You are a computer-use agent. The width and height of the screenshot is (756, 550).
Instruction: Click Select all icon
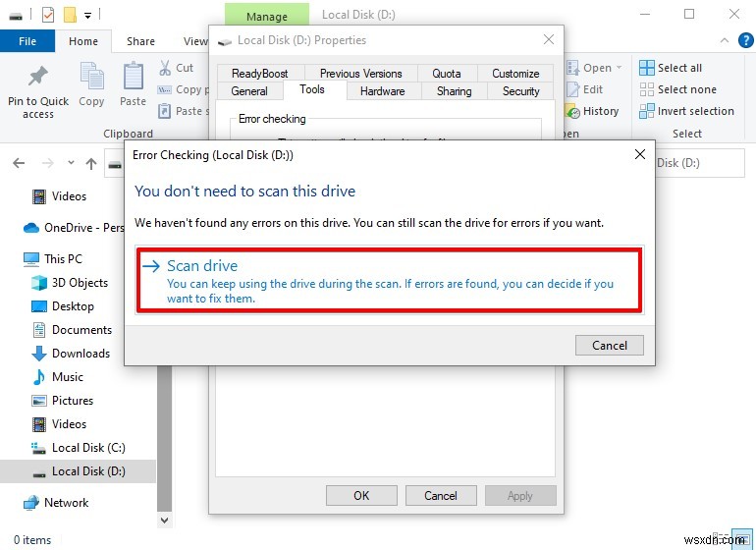point(647,68)
